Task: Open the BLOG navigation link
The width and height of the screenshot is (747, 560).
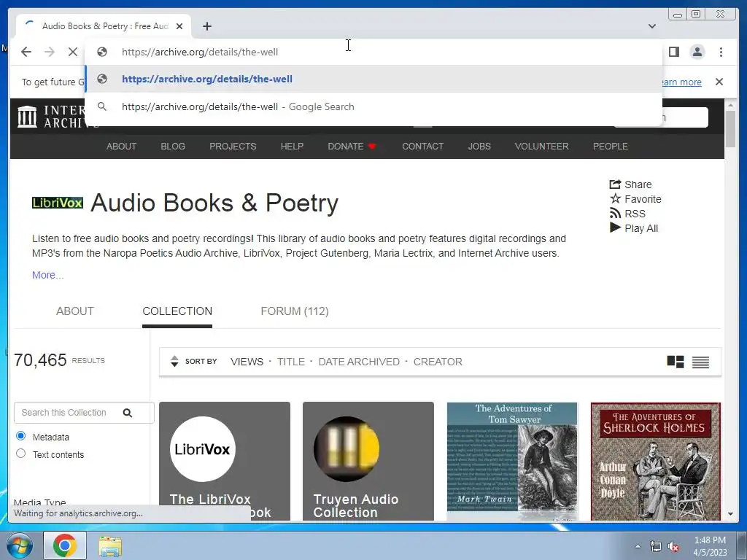Action: pyautogui.click(x=172, y=146)
